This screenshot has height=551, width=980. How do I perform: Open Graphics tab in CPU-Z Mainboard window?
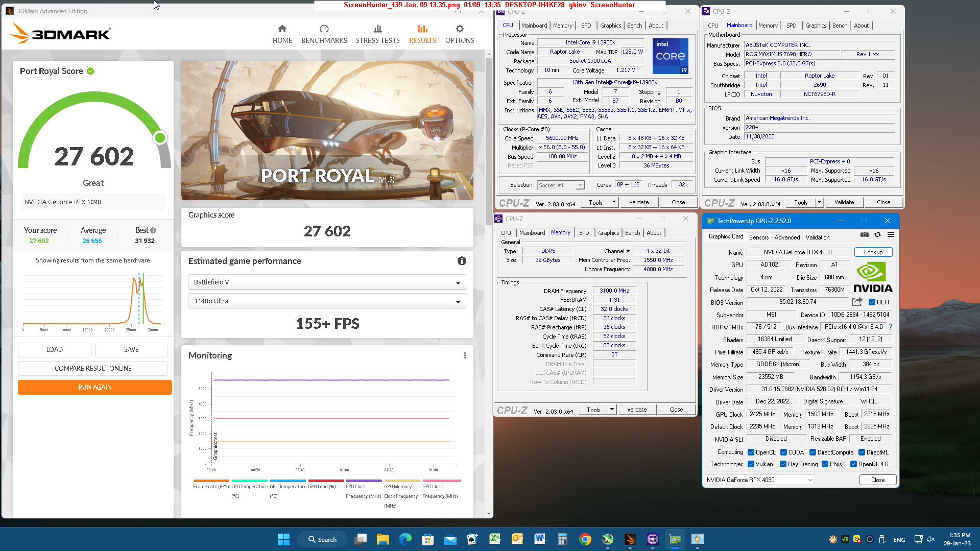pos(816,26)
